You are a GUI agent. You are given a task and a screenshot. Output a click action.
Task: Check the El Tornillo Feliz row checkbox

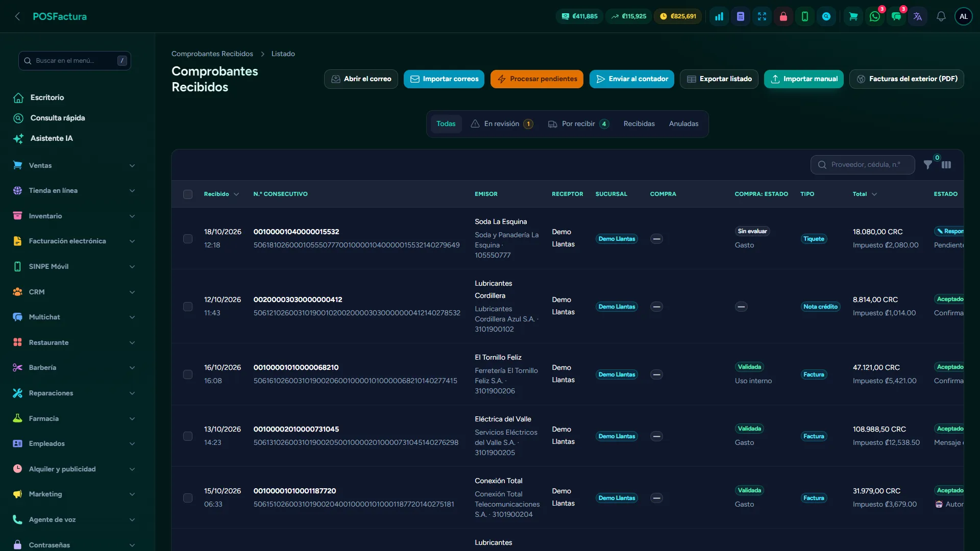pyautogui.click(x=188, y=374)
